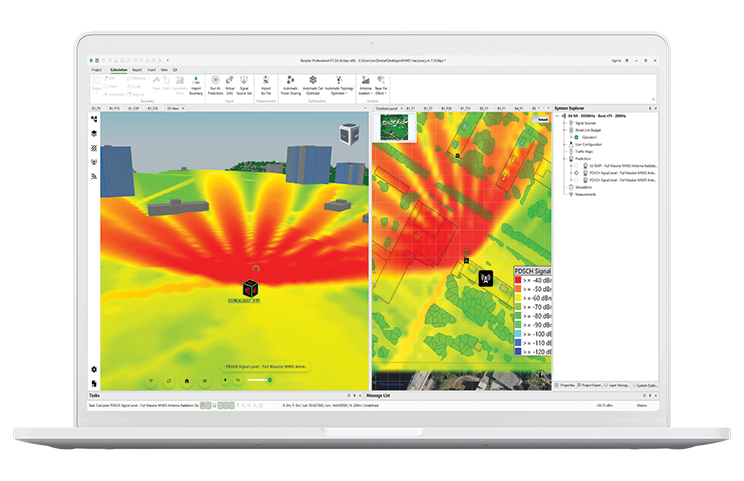Select the device cube in the 3D view
This screenshot has width=744, height=481.
point(251,288)
